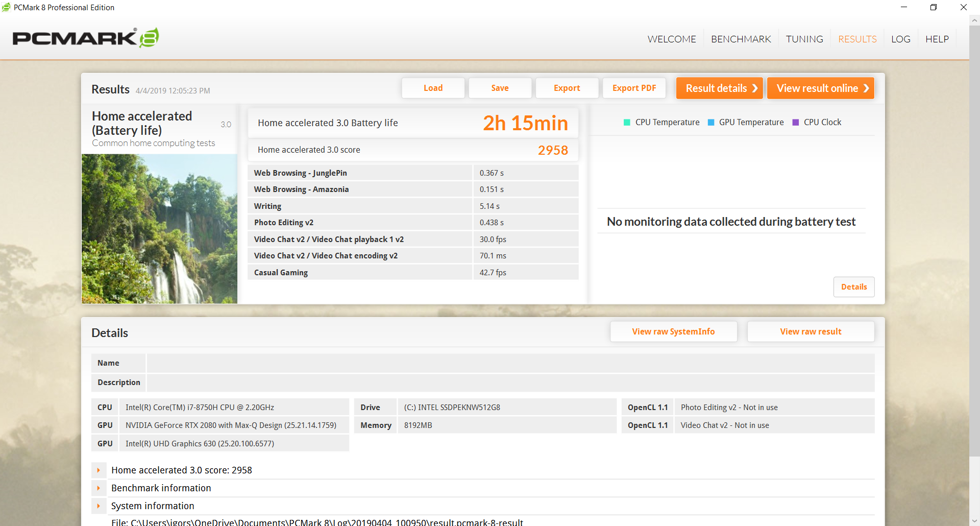Click the PCMark app icon in title bar
Image resolution: width=980 pixels, height=526 pixels.
tap(6, 7)
